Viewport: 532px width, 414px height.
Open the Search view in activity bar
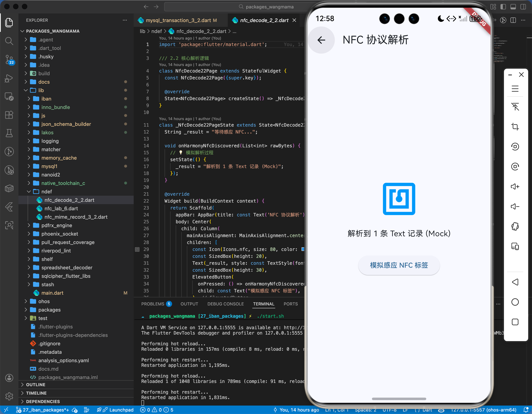9,41
